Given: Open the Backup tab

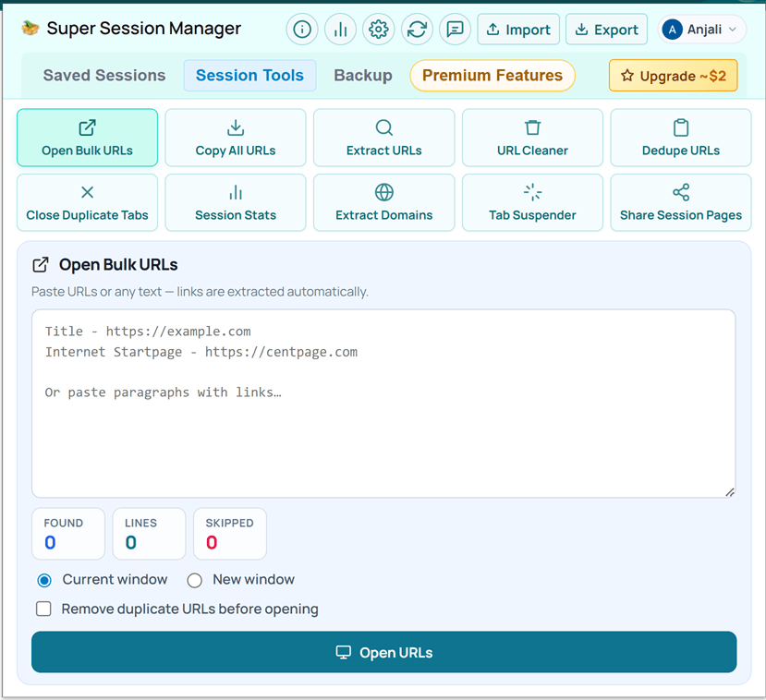Looking at the screenshot, I should click(363, 75).
